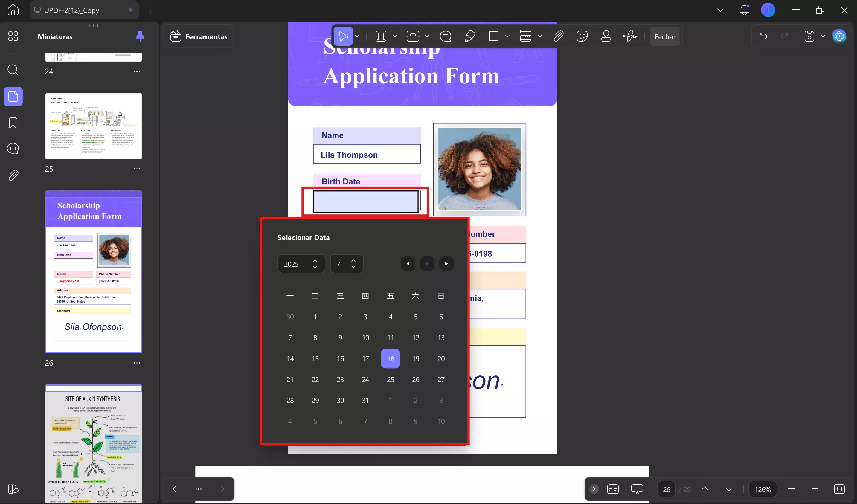Screen dimensions: 857x504
Task: Open the search panel in sidebar
Action: [13, 70]
